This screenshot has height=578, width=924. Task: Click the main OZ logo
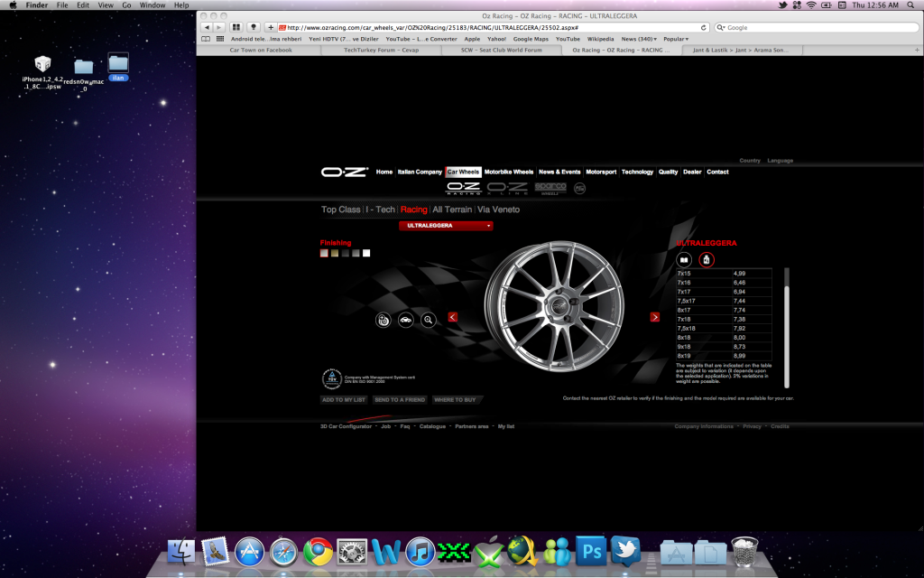tap(344, 172)
